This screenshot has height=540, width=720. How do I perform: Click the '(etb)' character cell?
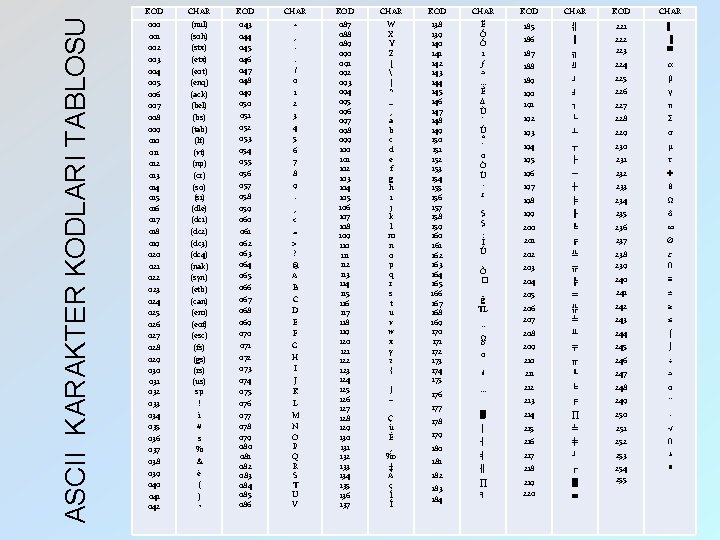[x=199, y=290]
